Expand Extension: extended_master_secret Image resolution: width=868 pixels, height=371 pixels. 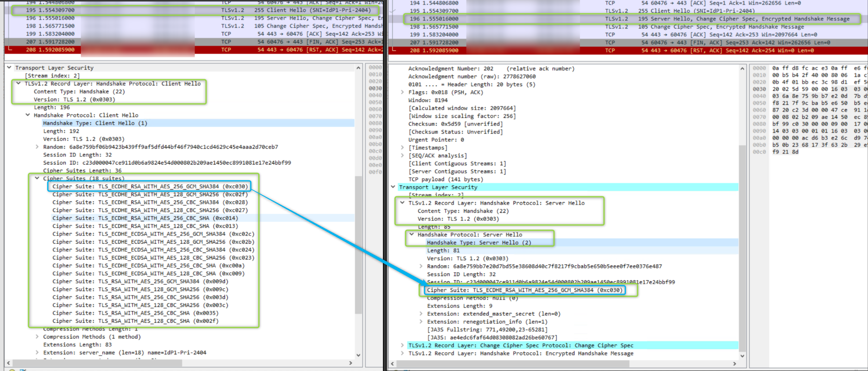click(421, 314)
